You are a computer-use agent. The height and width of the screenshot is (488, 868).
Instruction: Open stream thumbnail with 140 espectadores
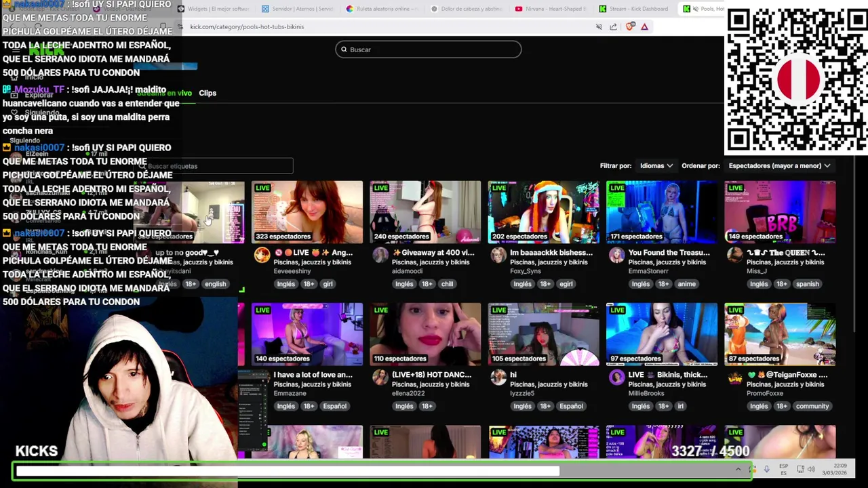(x=307, y=334)
